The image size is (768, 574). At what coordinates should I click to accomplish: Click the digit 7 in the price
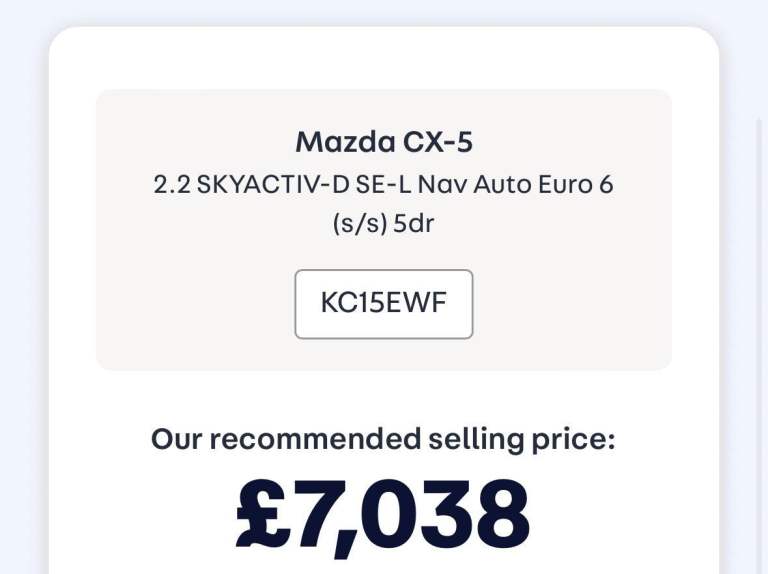pos(319,515)
